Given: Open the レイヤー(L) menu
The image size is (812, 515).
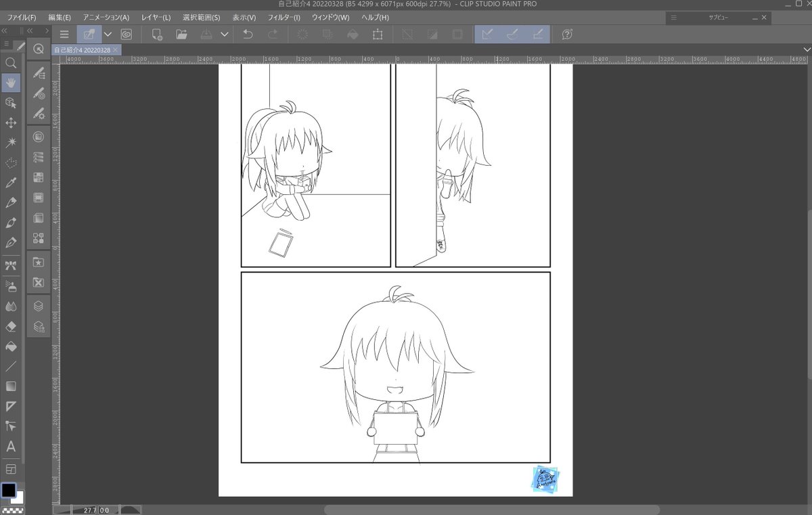Looking at the screenshot, I should point(156,18).
